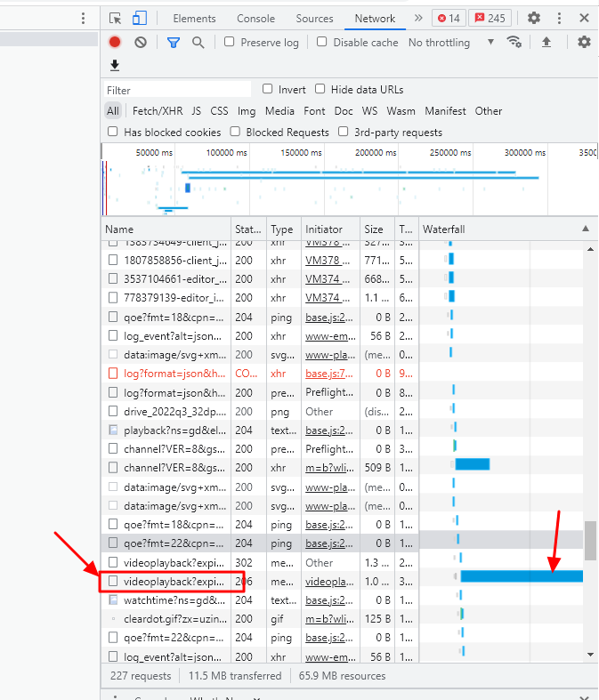Select checkbox of 1807858856-client_j row
Viewport: 599px width, 700px height.
click(x=113, y=260)
